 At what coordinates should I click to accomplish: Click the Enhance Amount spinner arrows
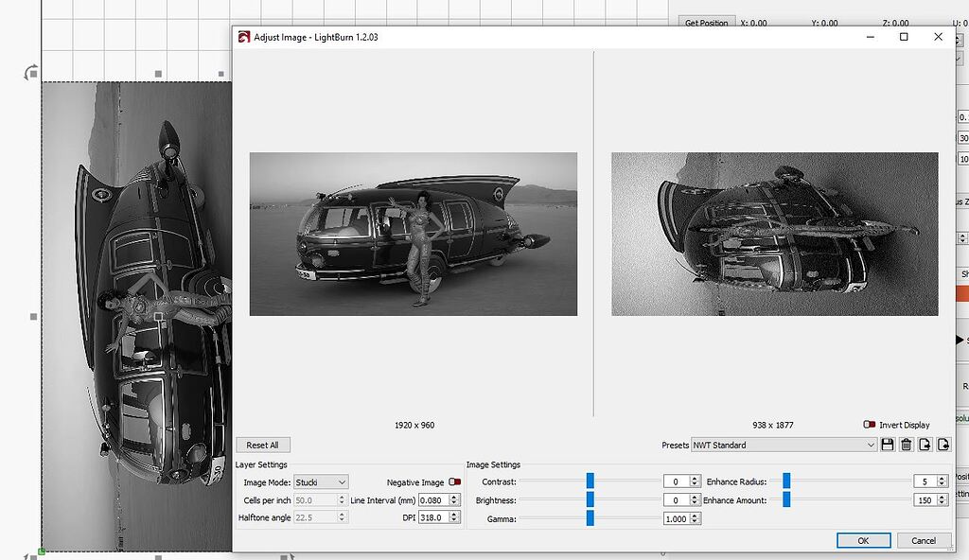click(943, 500)
